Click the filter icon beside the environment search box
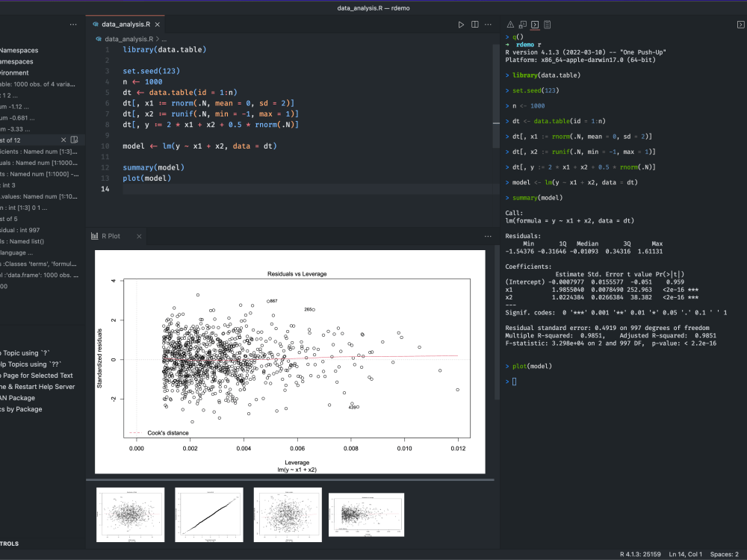The image size is (747, 560). tap(73, 140)
